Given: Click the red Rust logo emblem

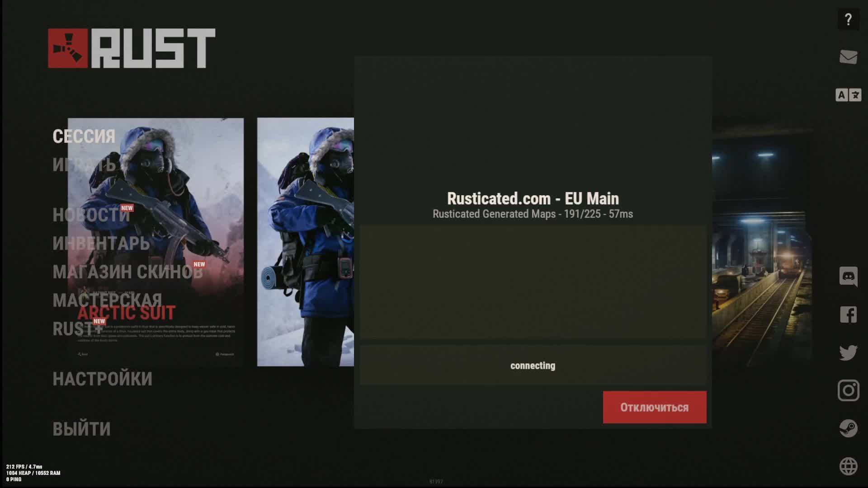Looking at the screenshot, I should (x=68, y=48).
